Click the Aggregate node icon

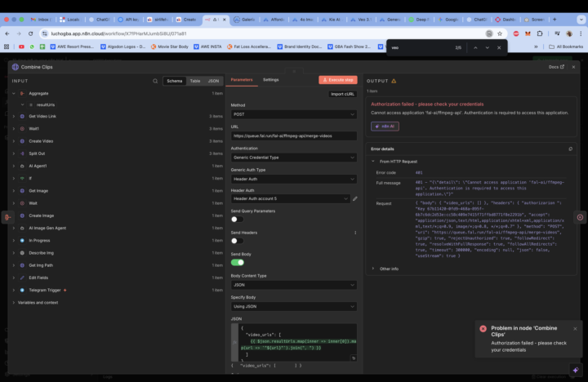pyautogui.click(x=22, y=93)
